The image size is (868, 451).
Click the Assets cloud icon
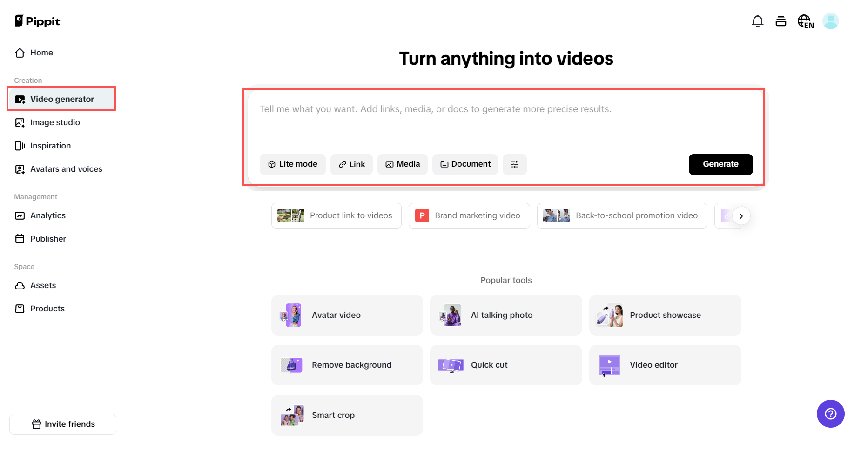pos(20,285)
